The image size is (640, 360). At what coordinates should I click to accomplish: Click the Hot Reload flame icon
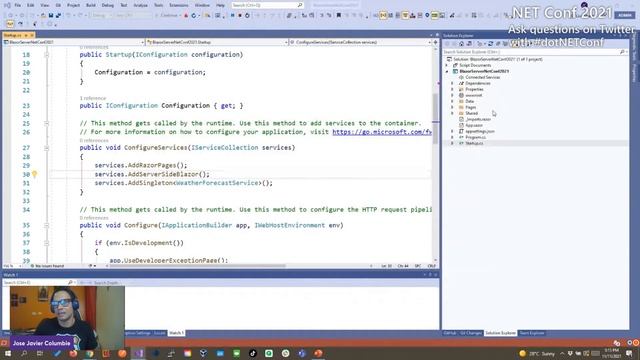pos(186,15)
